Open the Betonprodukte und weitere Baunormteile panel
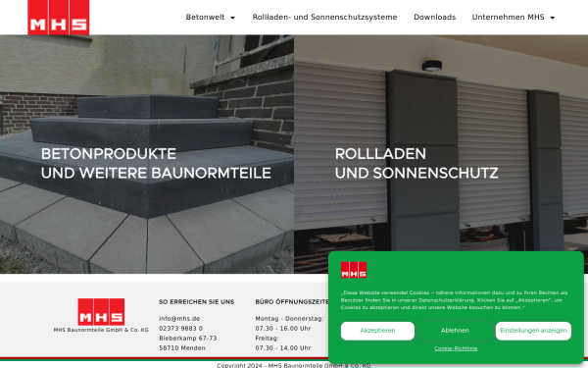The height and width of the screenshot is (368, 588). coord(147,154)
